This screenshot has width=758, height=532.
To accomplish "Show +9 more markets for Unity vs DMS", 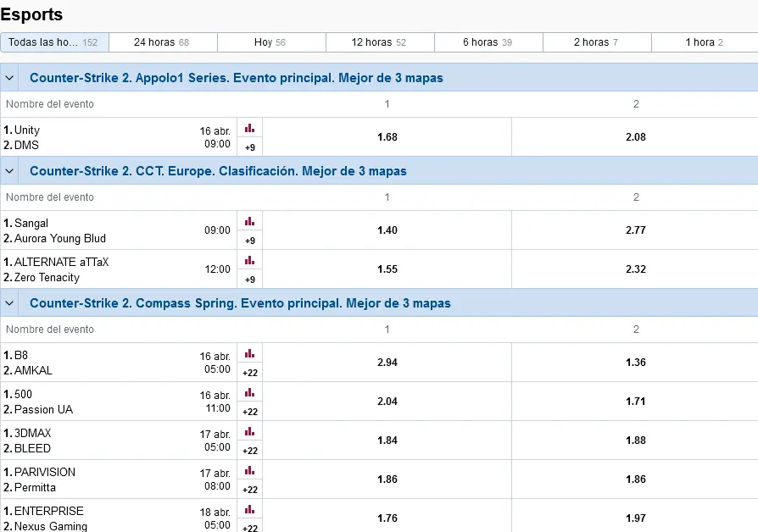I will pos(249,147).
